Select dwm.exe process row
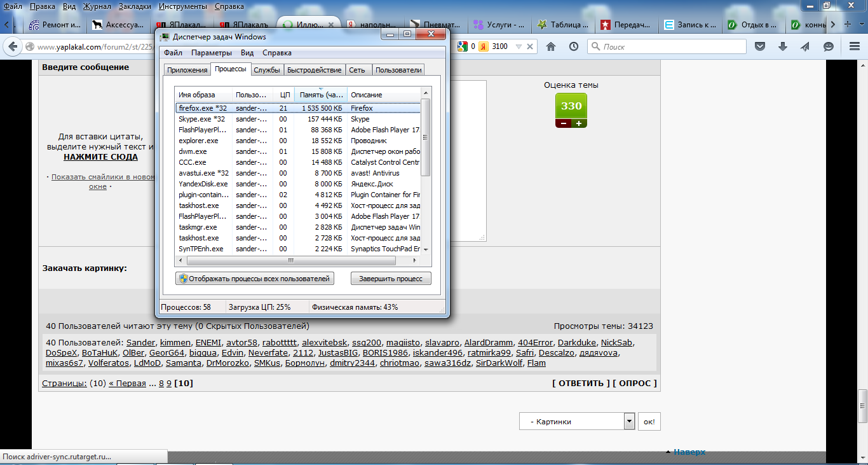 (298, 151)
